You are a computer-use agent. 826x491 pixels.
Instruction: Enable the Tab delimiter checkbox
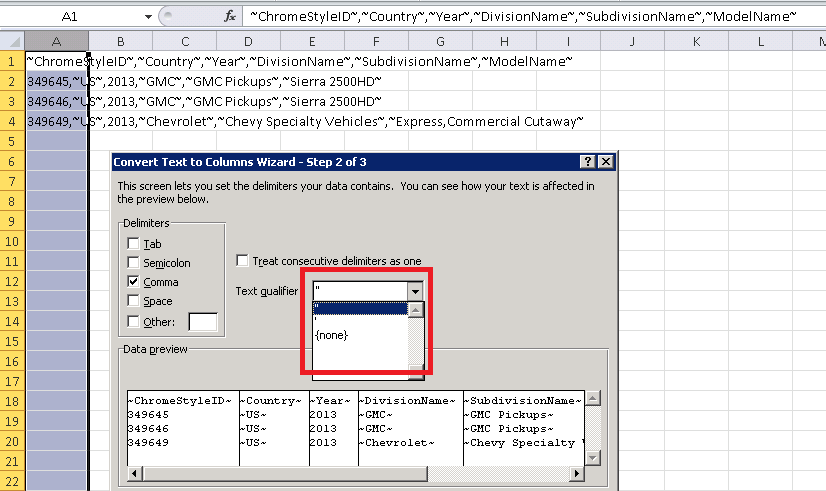133,243
